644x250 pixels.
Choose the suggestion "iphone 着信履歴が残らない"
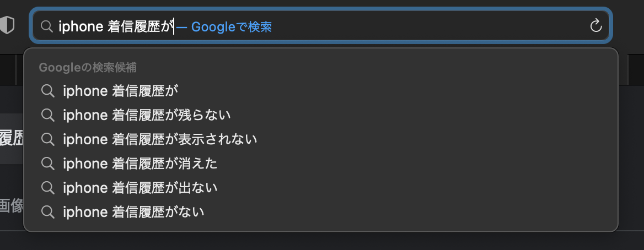point(147,115)
